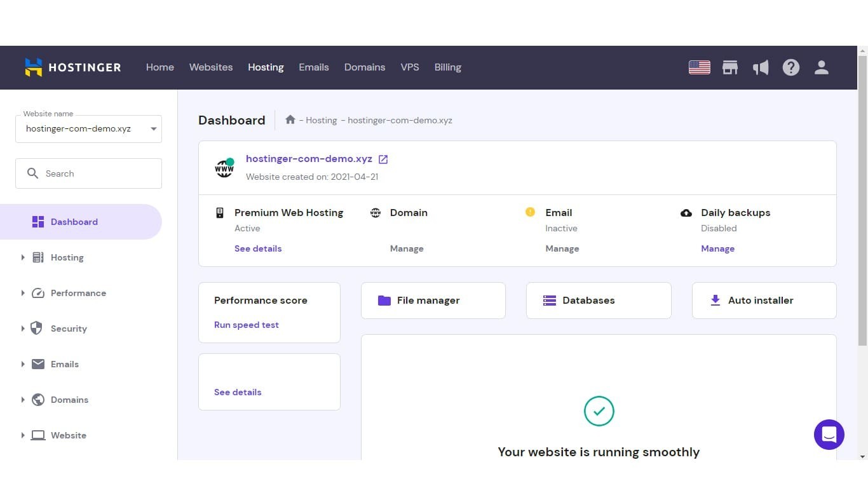
Task: Click the Auto installer download icon
Action: tap(715, 301)
